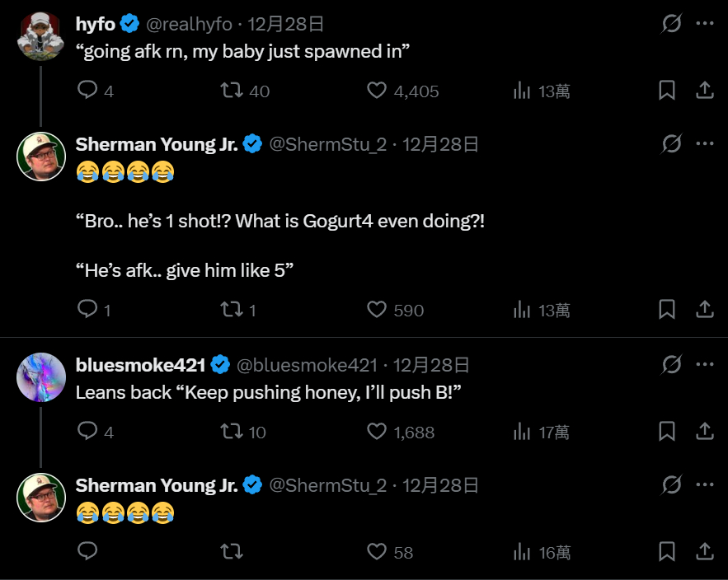The width and height of the screenshot is (728, 580).
Task: Open more options menu on hyfo's tweet
Action: point(705,23)
